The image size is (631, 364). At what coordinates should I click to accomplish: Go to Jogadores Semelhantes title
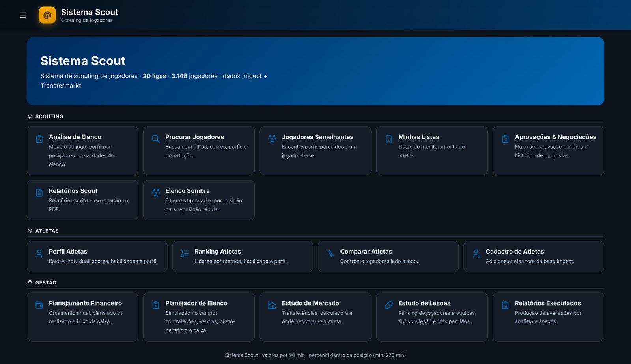[317, 137]
